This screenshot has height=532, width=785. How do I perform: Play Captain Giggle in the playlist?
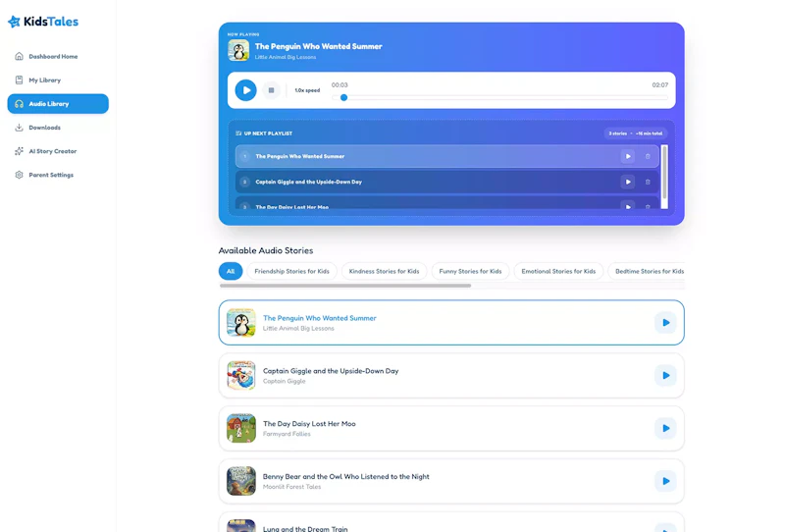(628, 182)
